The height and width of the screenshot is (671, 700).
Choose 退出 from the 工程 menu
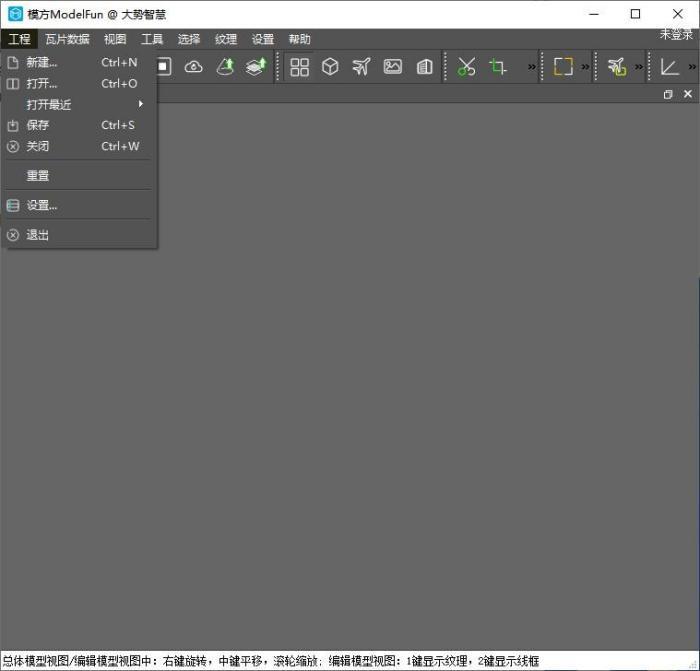[79, 235]
